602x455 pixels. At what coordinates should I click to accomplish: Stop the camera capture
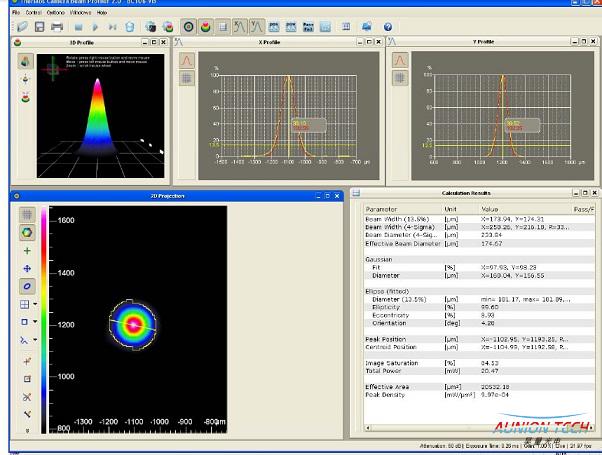coord(79,27)
